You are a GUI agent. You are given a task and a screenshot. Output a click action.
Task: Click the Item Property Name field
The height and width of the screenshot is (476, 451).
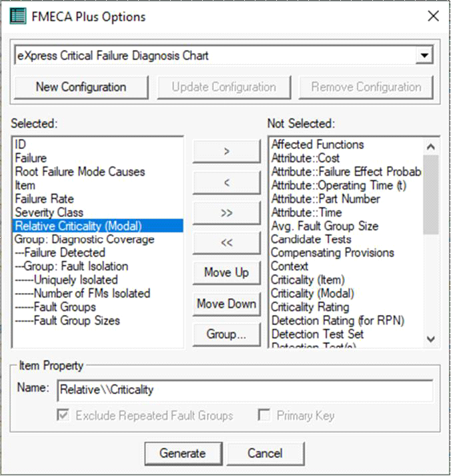[245, 390]
